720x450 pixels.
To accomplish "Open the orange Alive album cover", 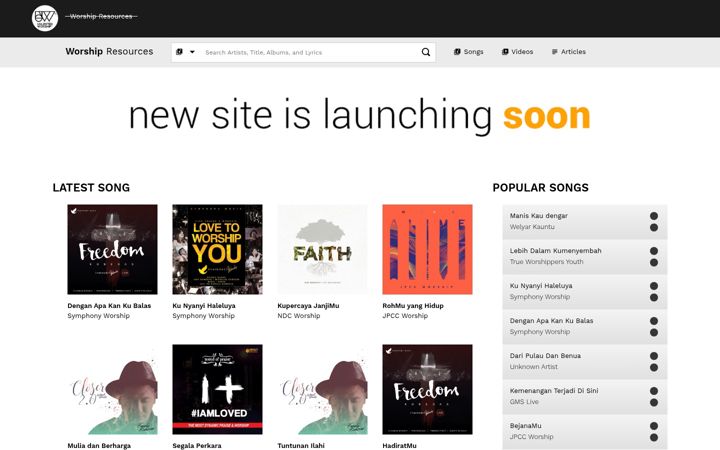I will pos(428,249).
